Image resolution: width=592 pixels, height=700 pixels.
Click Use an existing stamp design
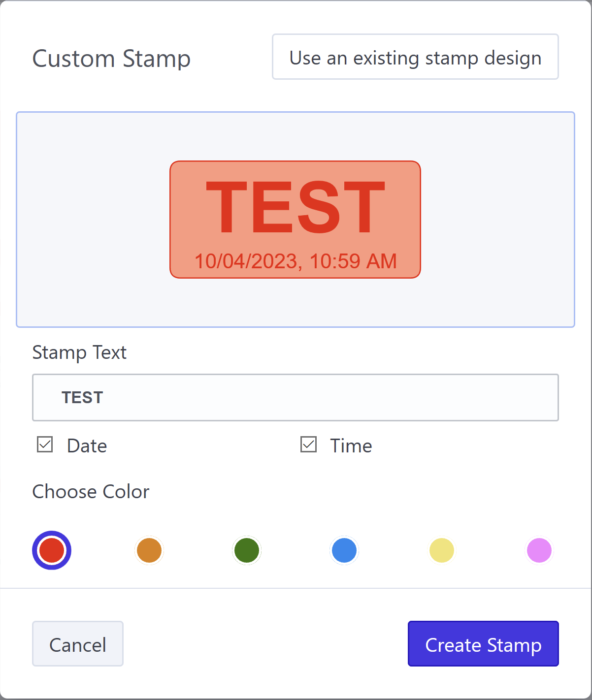click(x=415, y=57)
